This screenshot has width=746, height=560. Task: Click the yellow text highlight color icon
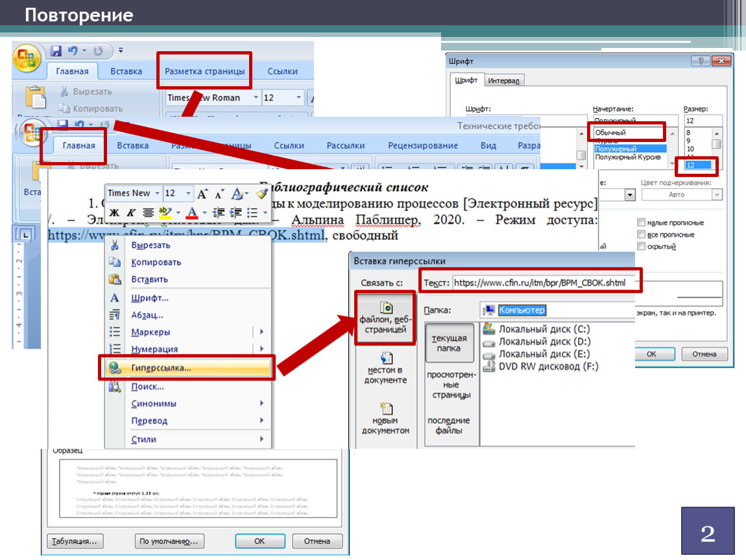tap(165, 213)
